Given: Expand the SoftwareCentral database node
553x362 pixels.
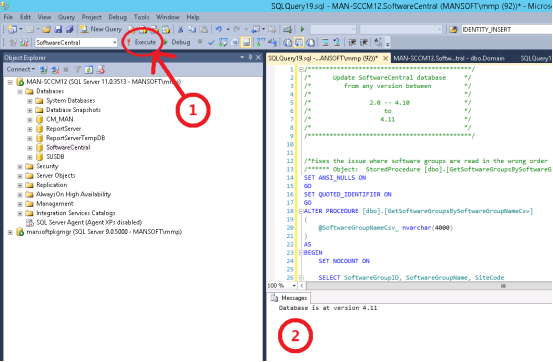Looking at the screenshot, I should coord(30,148).
